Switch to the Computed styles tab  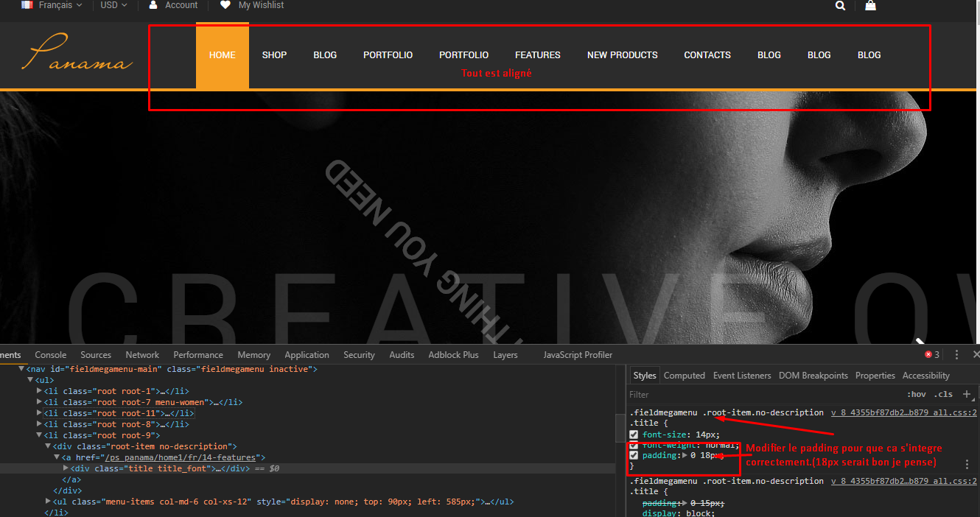coord(685,376)
